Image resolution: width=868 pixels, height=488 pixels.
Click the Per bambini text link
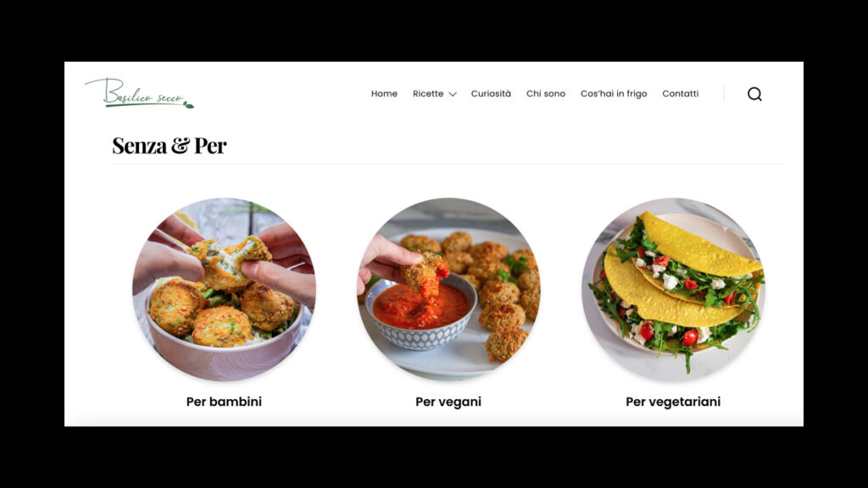[224, 402]
